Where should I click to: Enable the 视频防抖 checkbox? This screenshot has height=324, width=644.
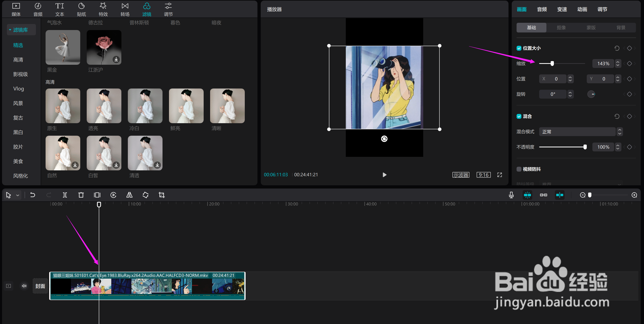coord(519,169)
